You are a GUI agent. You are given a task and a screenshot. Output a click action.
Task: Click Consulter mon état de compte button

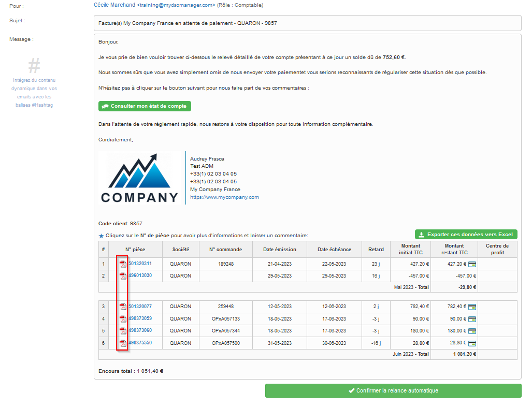145,106
